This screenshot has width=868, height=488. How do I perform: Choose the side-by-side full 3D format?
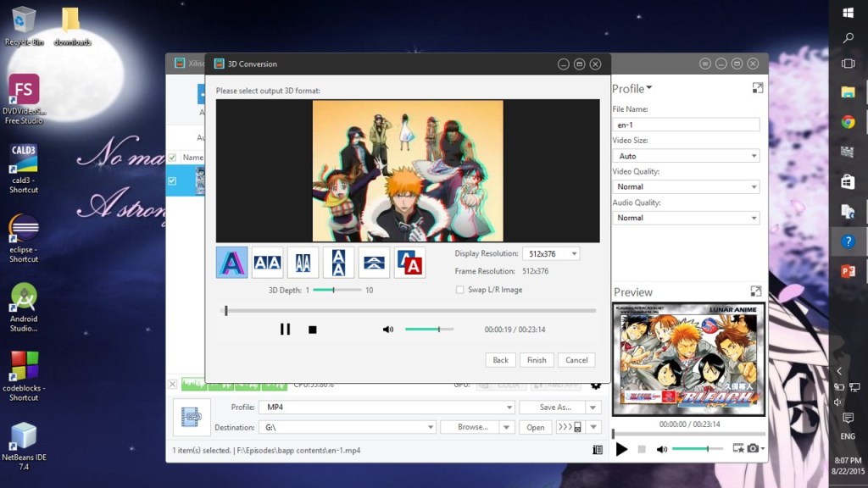click(268, 263)
